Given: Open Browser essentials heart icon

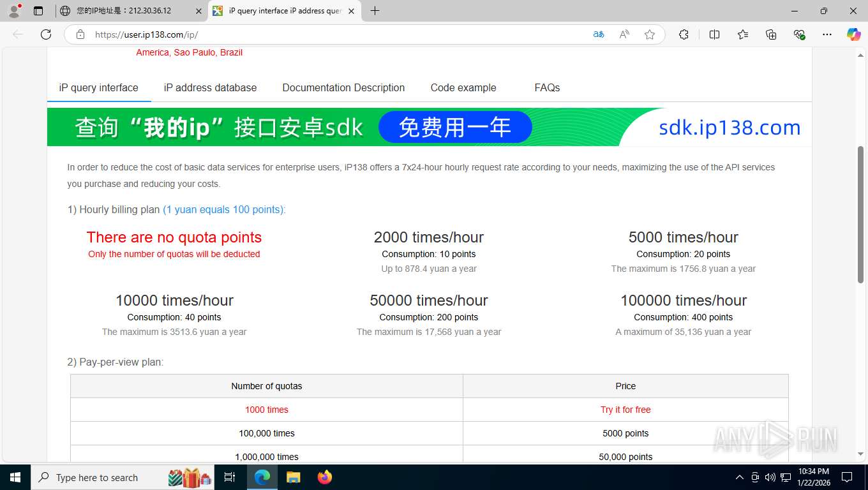Looking at the screenshot, I should click(799, 34).
